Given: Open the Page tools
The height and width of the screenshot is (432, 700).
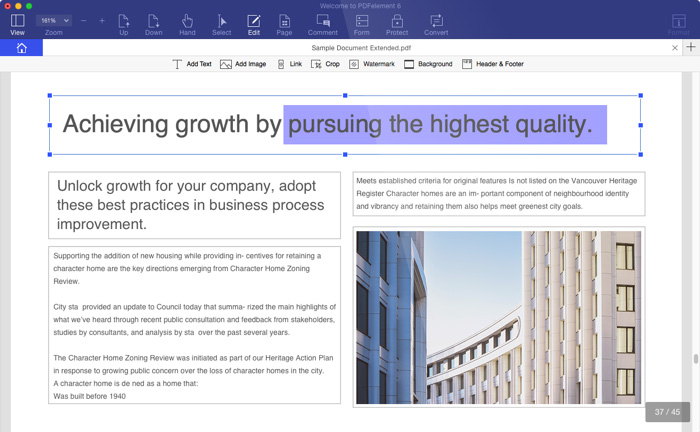Looking at the screenshot, I should [x=284, y=25].
